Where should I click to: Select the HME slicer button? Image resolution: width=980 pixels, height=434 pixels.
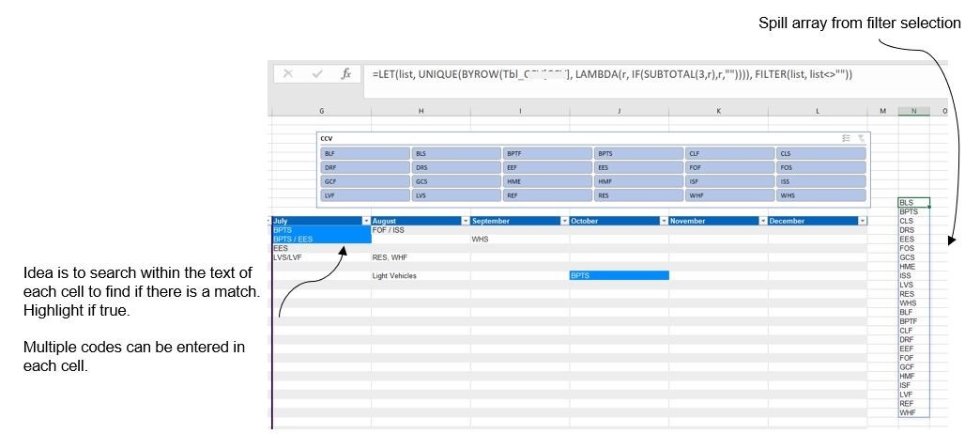547,181
